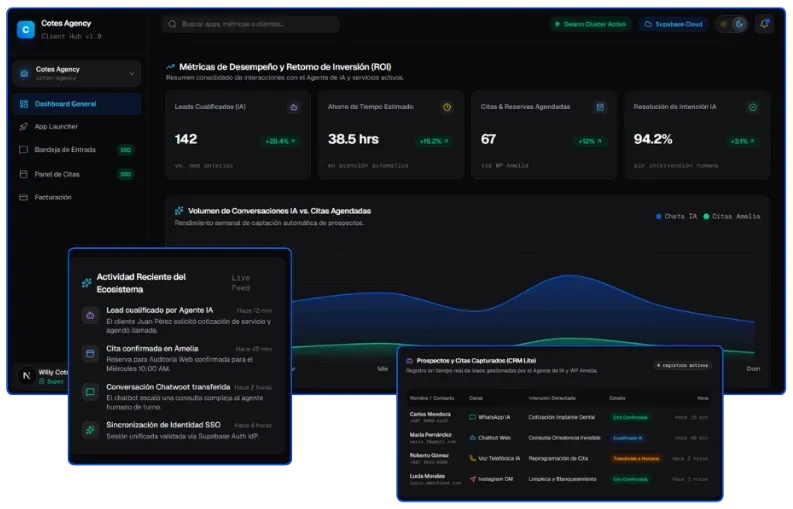Screen dimensions: 793x509
Task: Click the Chats IA legend dot
Action: click(658, 217)
